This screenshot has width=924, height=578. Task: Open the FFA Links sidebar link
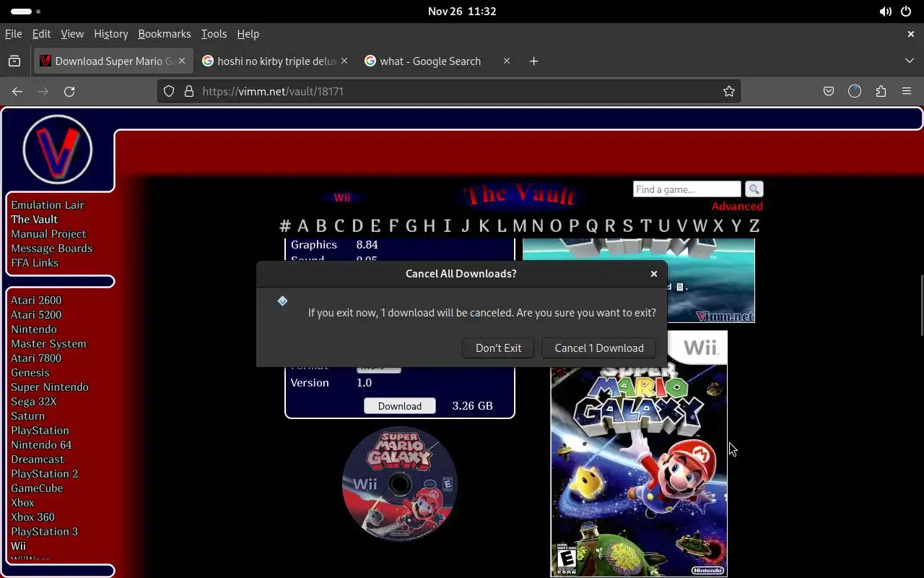(x=35, y=263)
